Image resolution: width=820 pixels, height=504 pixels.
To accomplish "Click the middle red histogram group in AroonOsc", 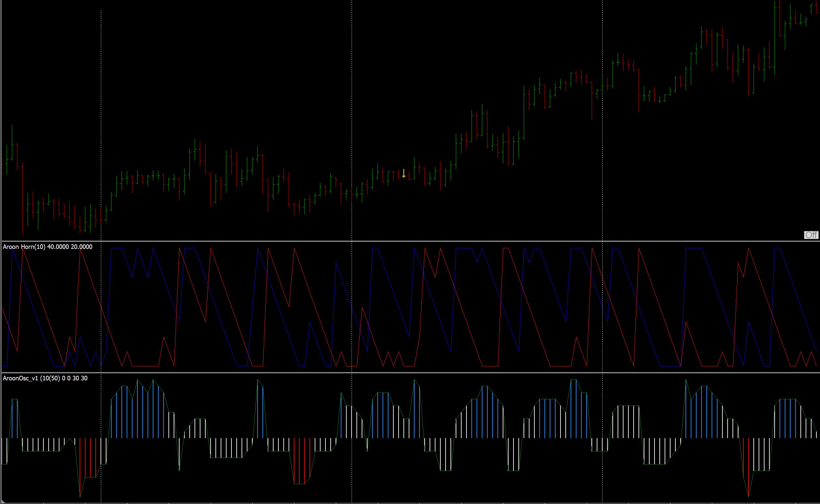I will pos(299,462).
